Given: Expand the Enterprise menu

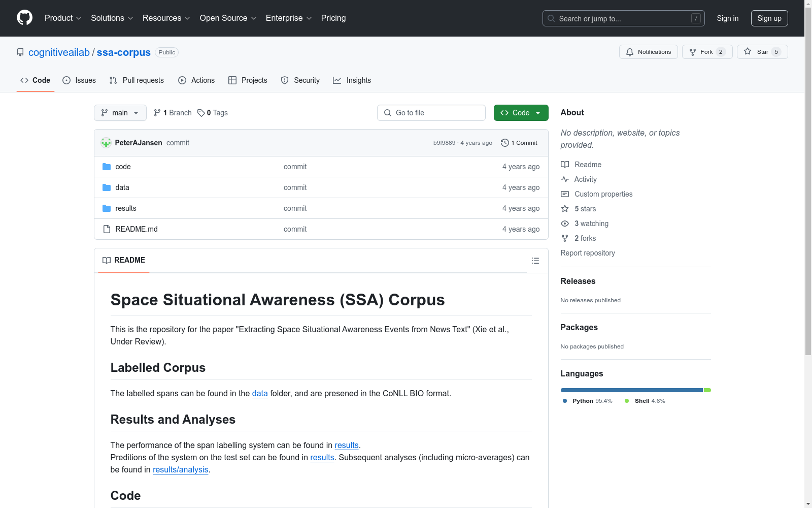Looking at the screenshot, I should point(289,18).
